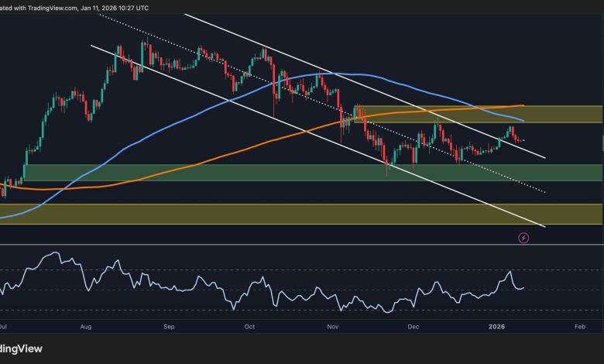Click the purple lightning bolt event icon
Screen dimensions: 604x364
click(x=523, y=238)
